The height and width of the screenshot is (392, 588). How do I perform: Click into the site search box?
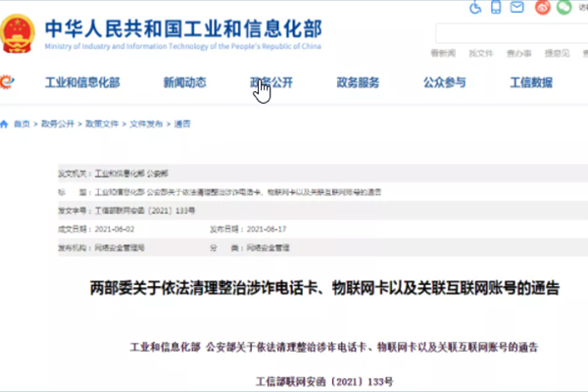point(512,33)
